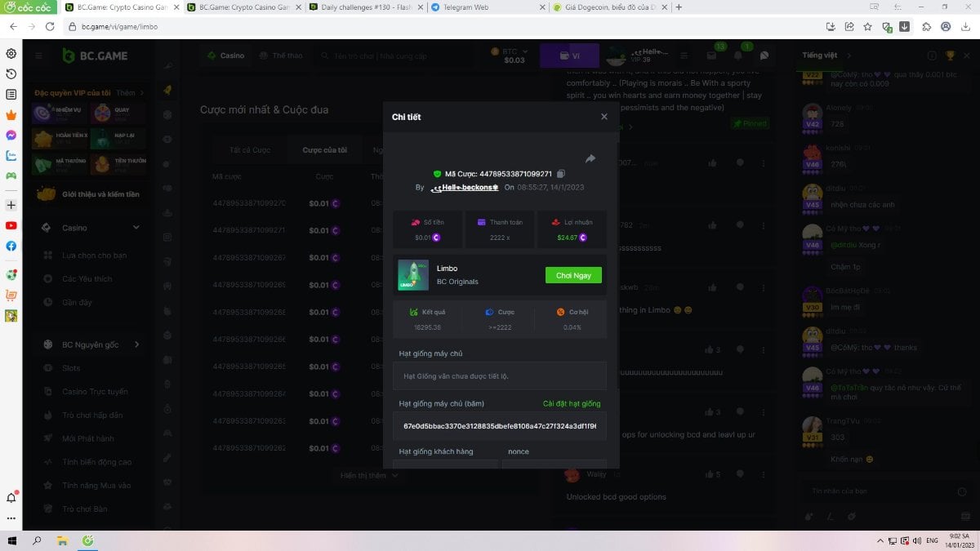
Task: Open a new browser tab with plus button
Action: 679,7
